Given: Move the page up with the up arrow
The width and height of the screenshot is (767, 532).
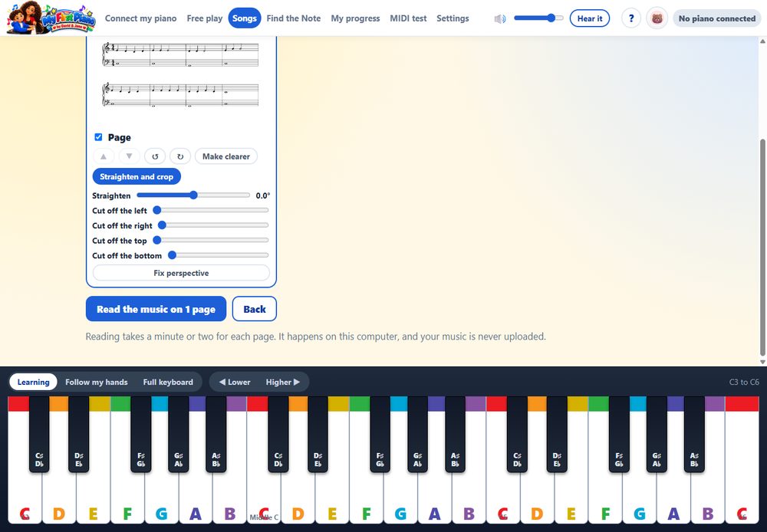Looking at the screenshot, I should coord(104,156).
